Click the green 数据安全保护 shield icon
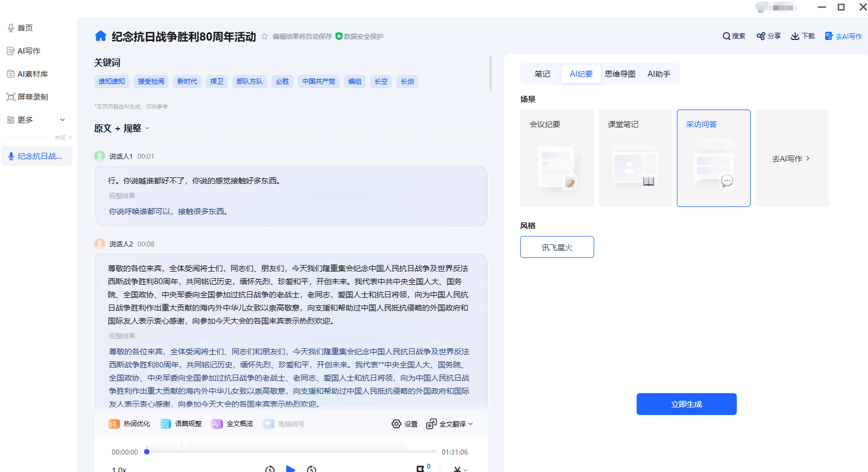This screenshot has height=472, width=868. 339,36
